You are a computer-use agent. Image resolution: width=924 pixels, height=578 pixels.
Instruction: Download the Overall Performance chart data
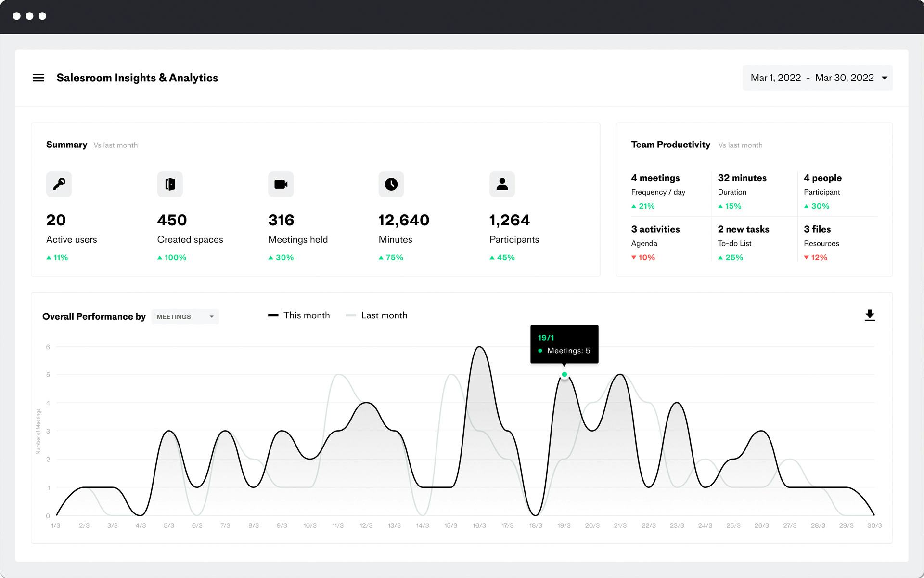pos(870,315)
